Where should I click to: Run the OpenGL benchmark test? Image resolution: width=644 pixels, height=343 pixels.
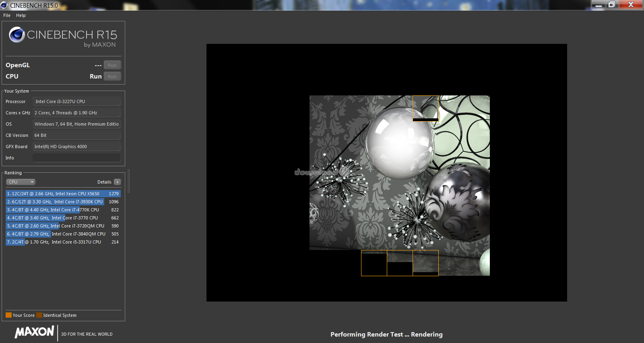(112, 65)
